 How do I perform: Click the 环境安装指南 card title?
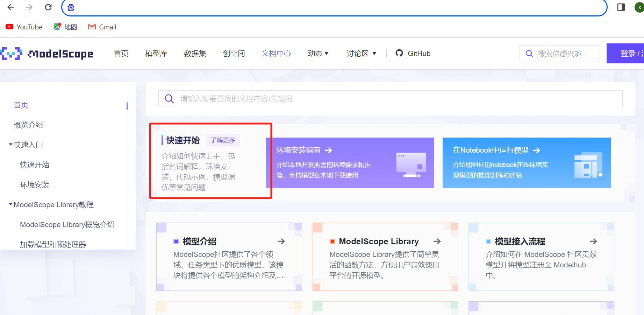298,150
